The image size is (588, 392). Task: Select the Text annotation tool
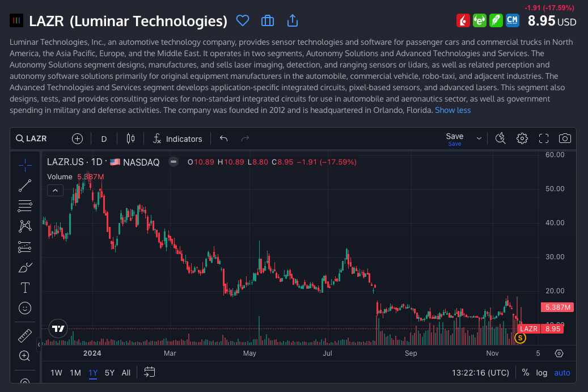tap(25, 288)
